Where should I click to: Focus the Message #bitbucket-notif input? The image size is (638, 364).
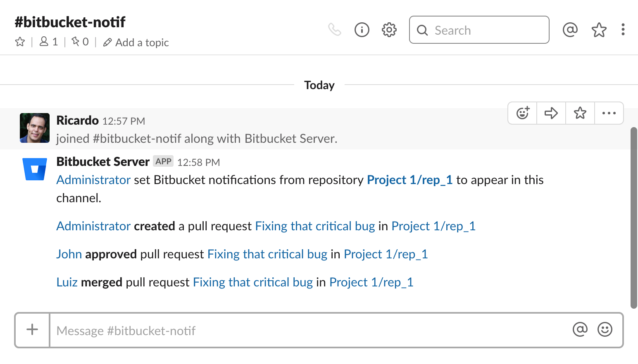[x=310, y=331]
